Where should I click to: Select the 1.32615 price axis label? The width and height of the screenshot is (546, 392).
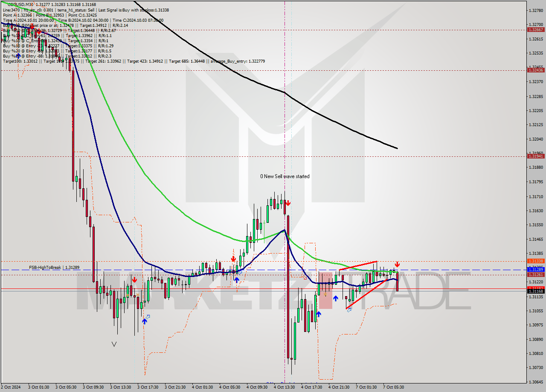pos(536,39)
